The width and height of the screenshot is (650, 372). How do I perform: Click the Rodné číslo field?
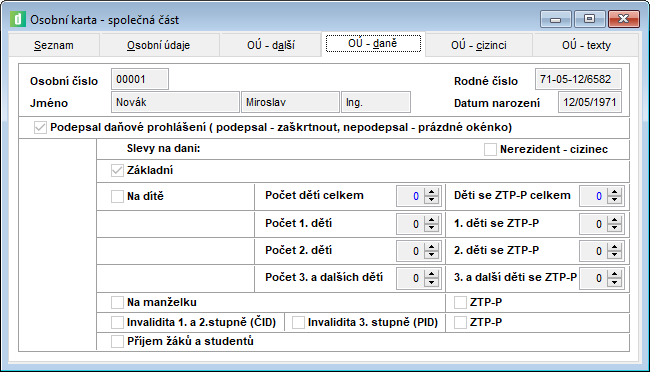coord(578,79)
